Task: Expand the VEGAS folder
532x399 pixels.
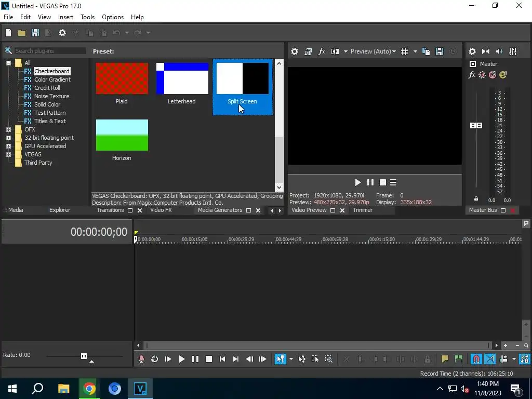Action: (8, 155)
